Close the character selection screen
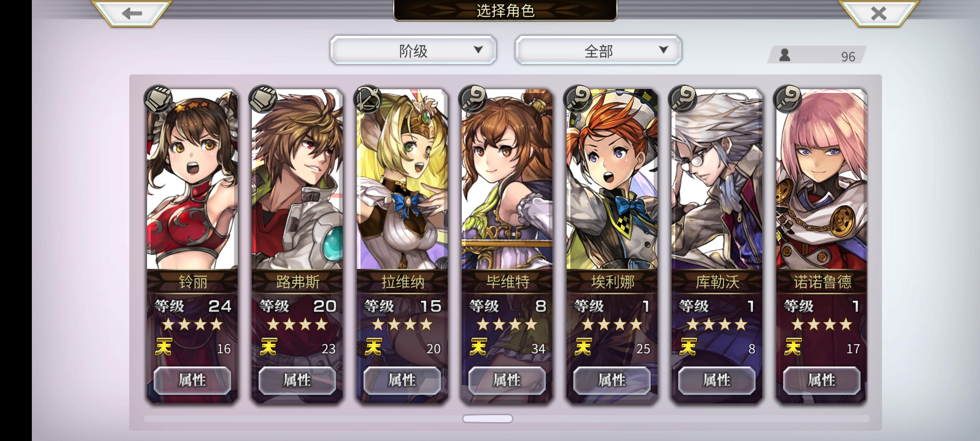The height and width of the screenshot is (441, 980). tap(878, 13)
